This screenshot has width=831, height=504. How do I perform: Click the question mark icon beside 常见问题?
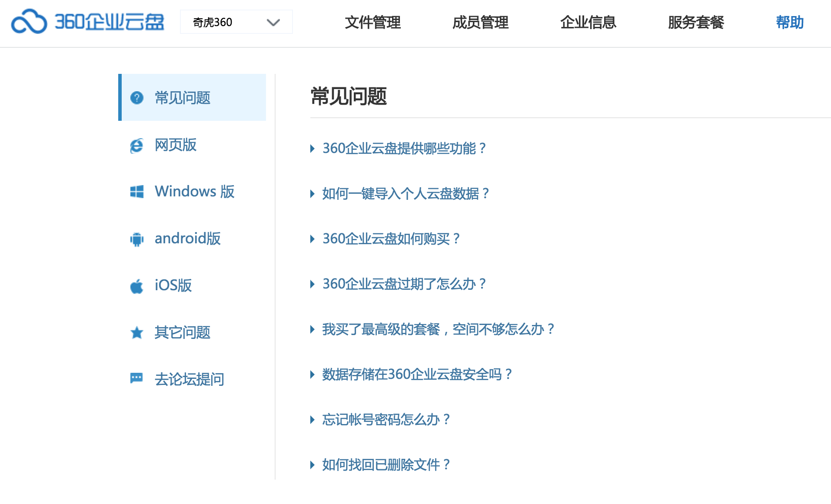point(137,98)
